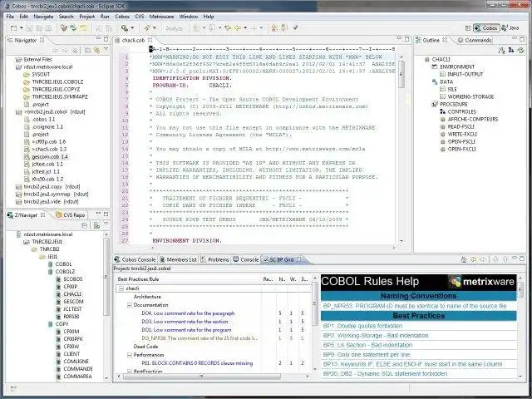The width and height of the screenshot is (532, 399).
Task: Open the search toolbar icon dropdown arrow
Action: pos(132,28)
